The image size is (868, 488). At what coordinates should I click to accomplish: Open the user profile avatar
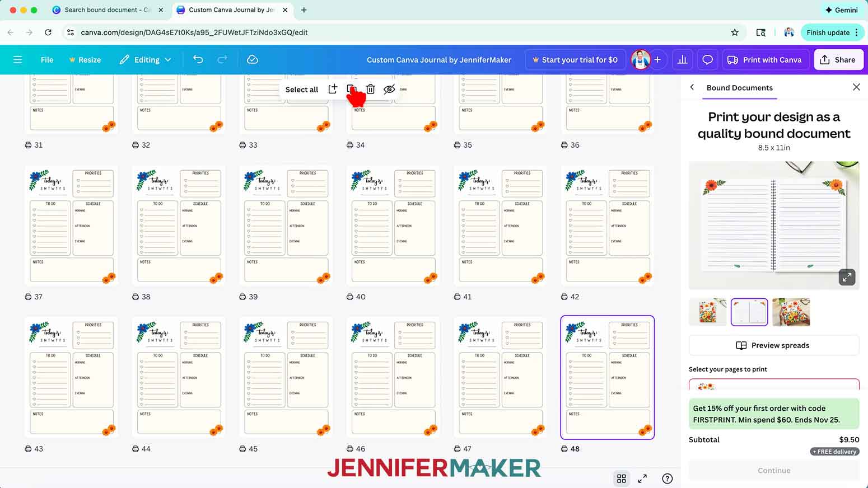point(641,59)
